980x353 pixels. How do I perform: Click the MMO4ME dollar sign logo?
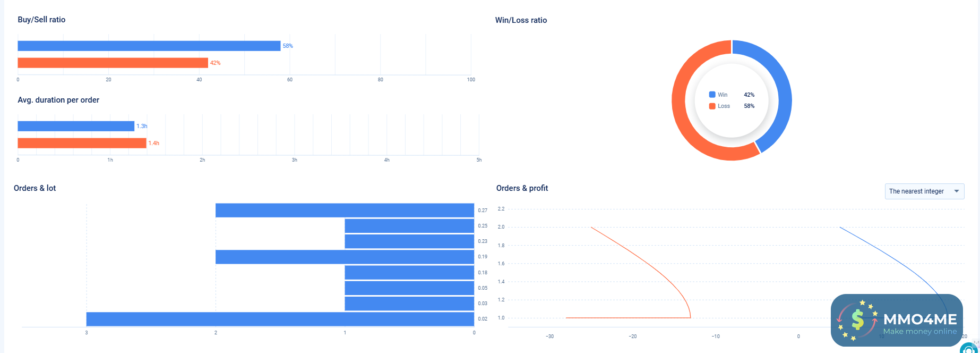(x=857, y=320)
